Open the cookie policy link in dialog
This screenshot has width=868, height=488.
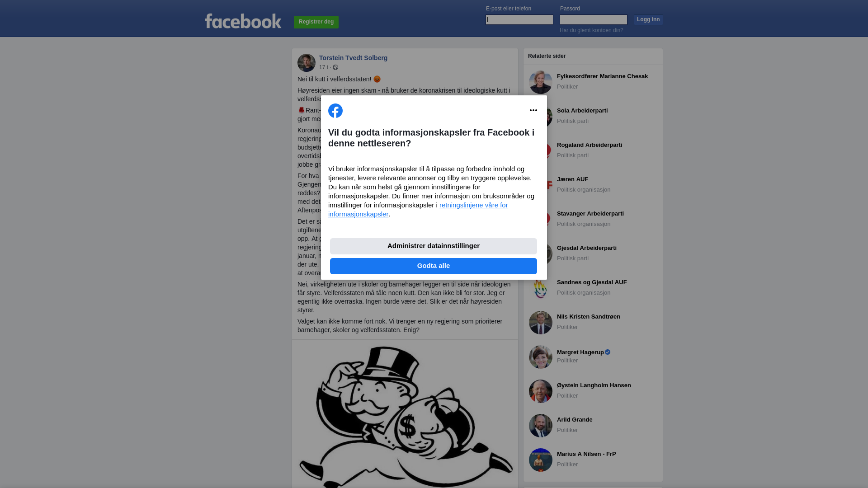418,210
